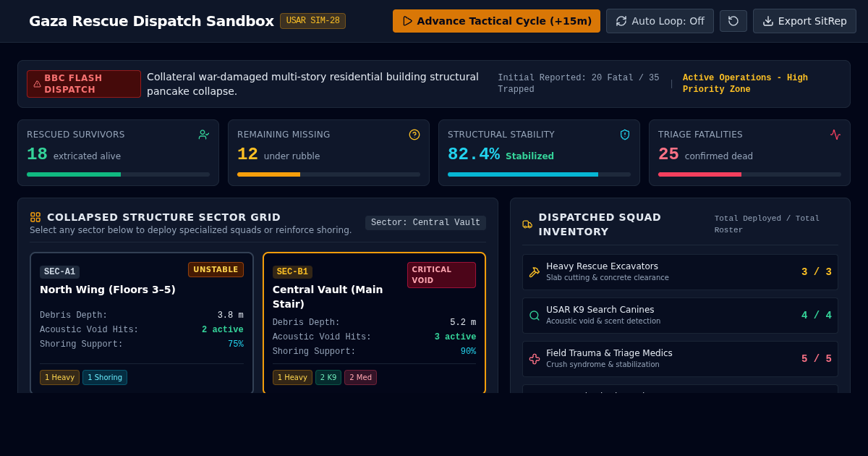Click the SEC-B1 sector tag
Screen dimensions: 868x456
[x=292, y=272]
